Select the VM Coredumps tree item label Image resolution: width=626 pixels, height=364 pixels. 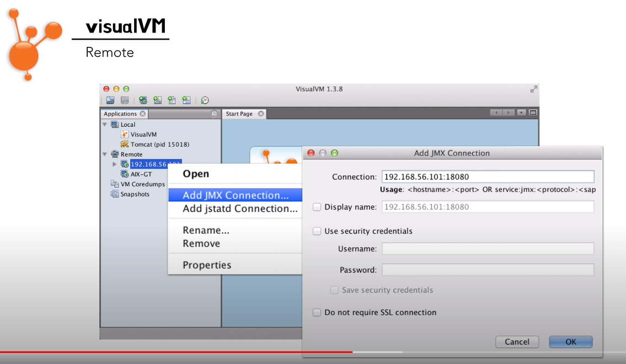(x=142, y=184)
